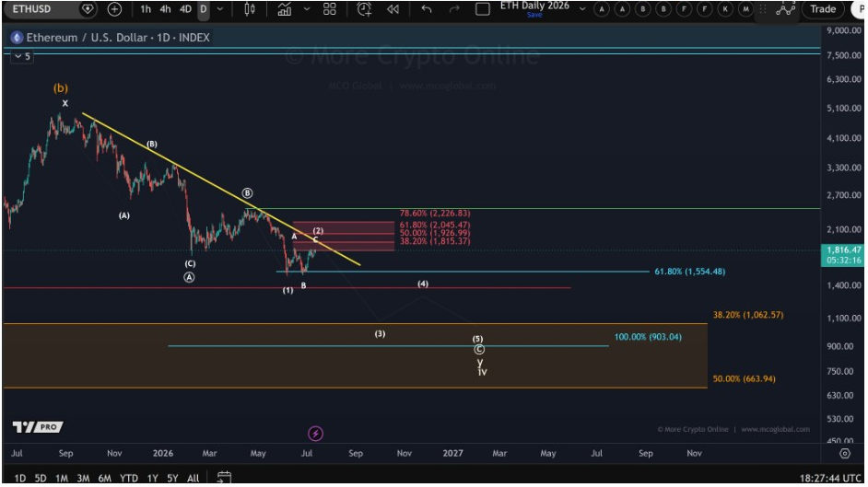Image resolution: width=868 pixels, height=487 pixels.
Task: Start bar replay with the rewind icon
Action: 393,9
